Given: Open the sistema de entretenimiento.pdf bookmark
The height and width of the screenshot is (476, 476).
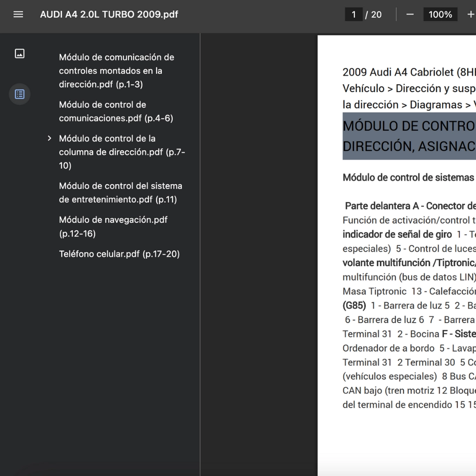Looking at the screenshot, I should tap(120, 193).
